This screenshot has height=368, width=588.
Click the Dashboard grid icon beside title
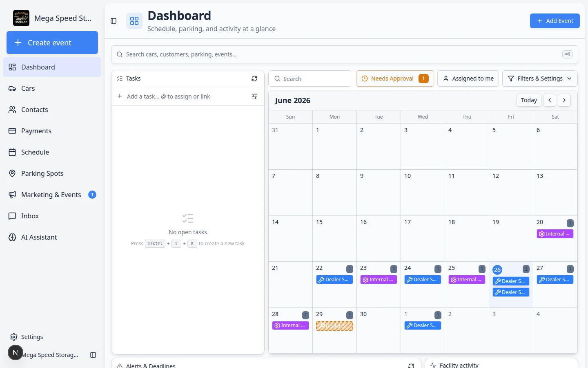click(134, 21)
